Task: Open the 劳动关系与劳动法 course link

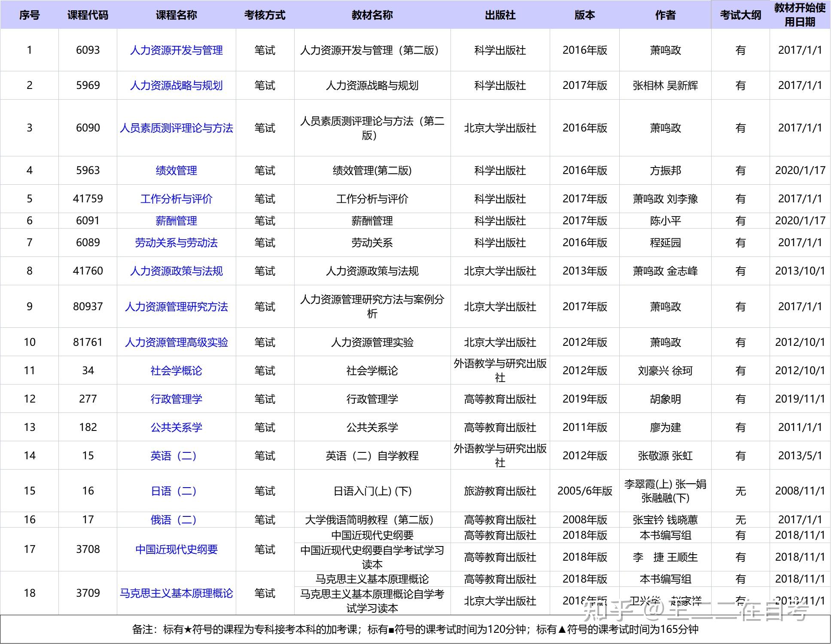Action: pyautogui.click(x=176, y=243)
